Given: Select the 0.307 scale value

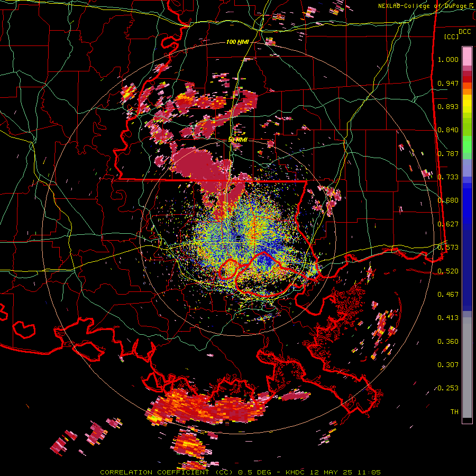Looking at the screenshot, I should (x=448, y=364).
